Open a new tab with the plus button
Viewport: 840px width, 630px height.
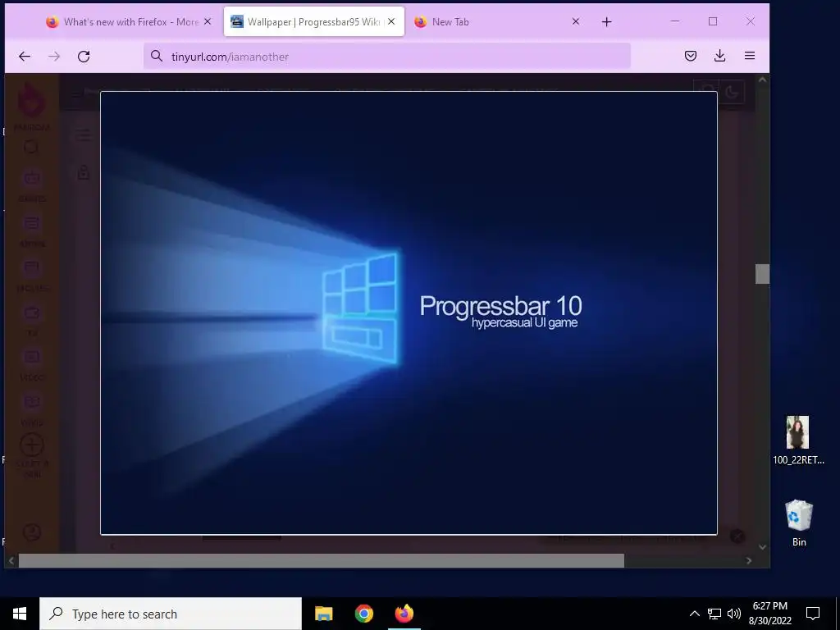click(606, 22)
